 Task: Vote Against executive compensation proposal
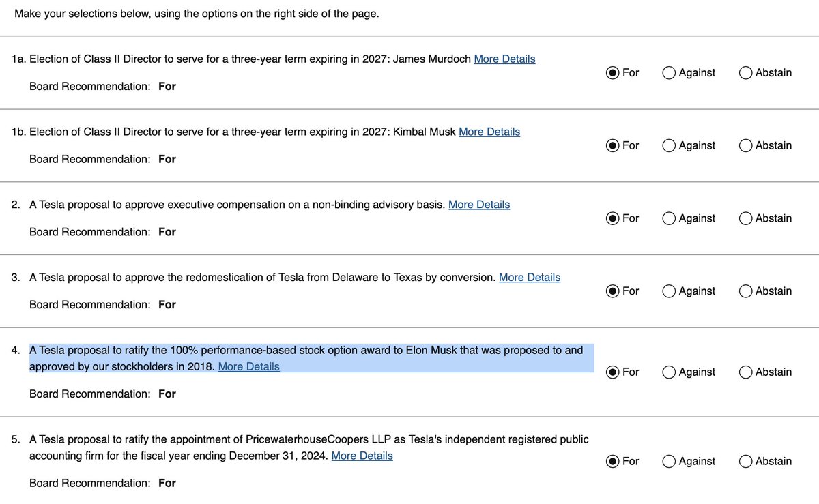(x=669, y=218)
